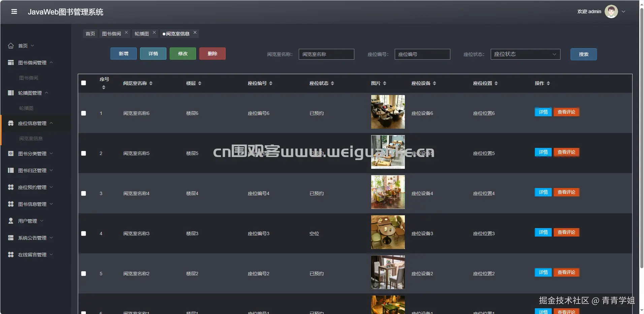Screen dimensions: 644x314
Task: Open the 轮播图 sidebar submenu item
Action: pyautogui.click(x=26, y=108)
